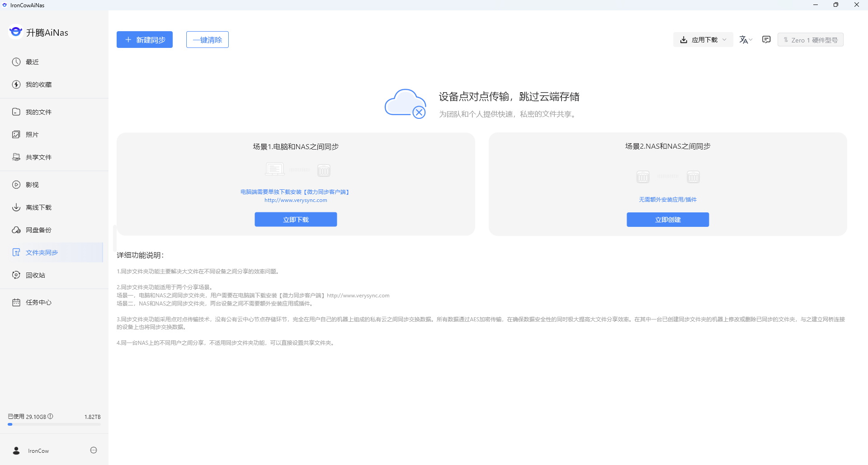Open 离线下载 download icon
The image size is (868, 465).
[x=16, y=207]
